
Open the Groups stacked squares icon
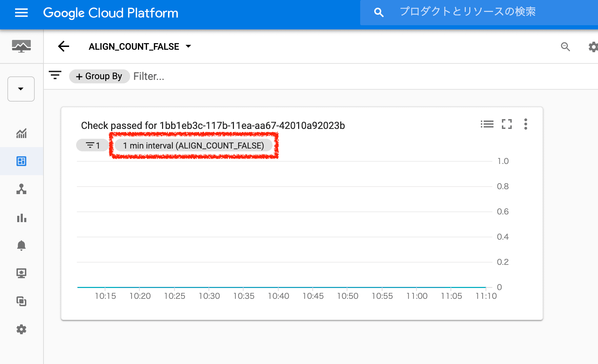21,301
